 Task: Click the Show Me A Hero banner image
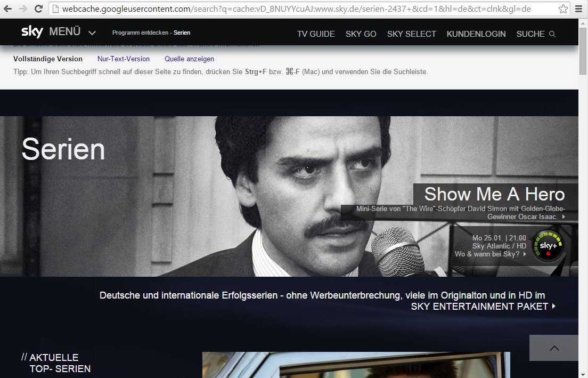pos(289,196)
